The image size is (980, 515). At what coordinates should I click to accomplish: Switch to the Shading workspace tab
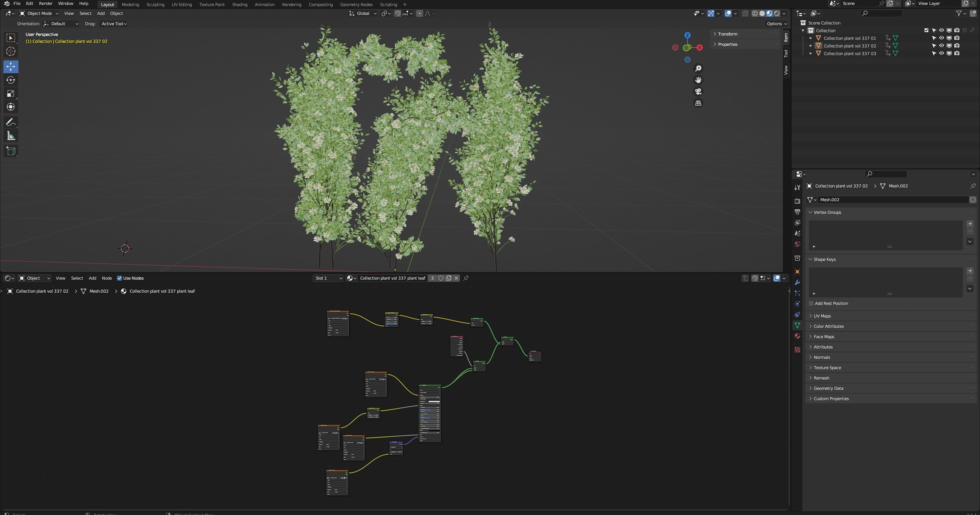tap(239, 5)
